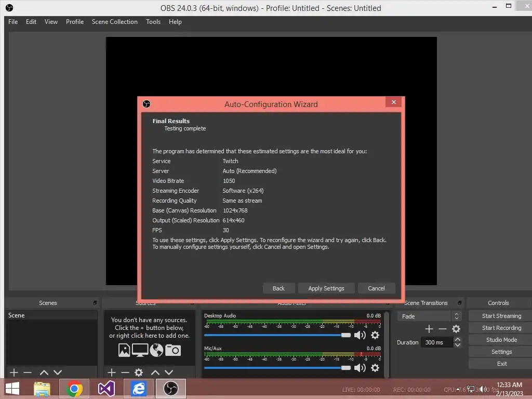
Task: Click the Twitch service value
Action: [x=230, y=161]
